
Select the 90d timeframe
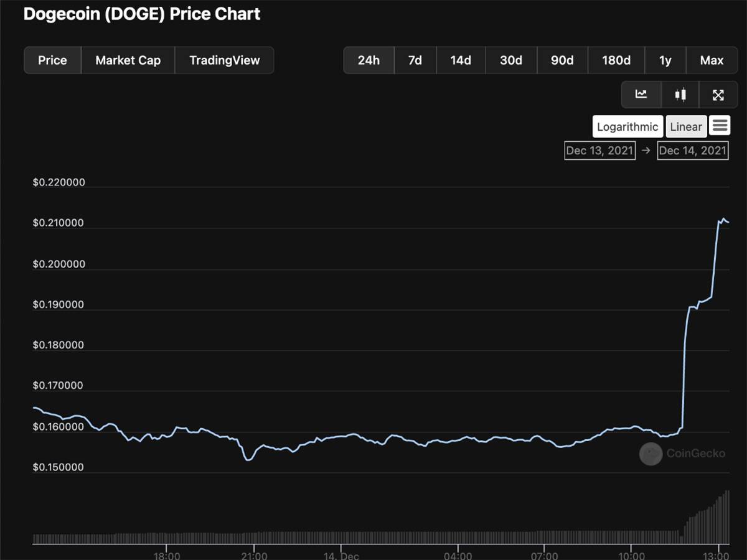coord(561,60)
